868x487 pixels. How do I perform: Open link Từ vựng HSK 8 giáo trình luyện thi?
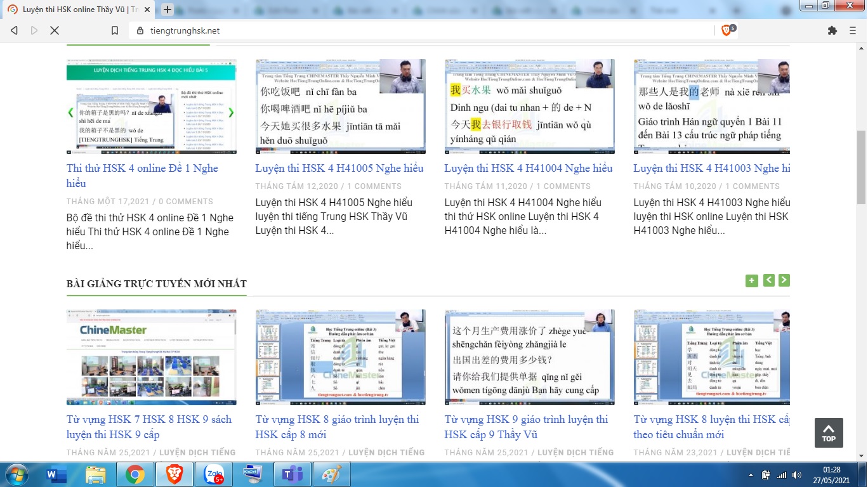click(338, 427)
